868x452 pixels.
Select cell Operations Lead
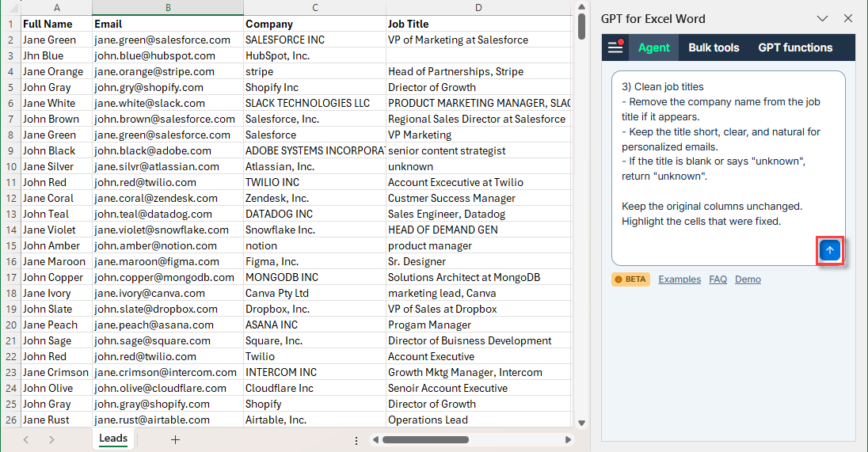(478, 420)
